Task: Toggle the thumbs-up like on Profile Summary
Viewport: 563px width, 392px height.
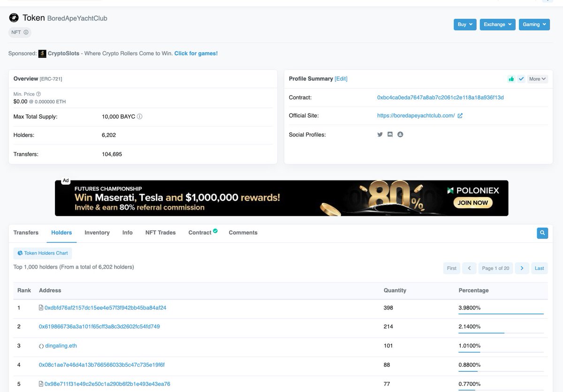Action: tap(512, 79)
